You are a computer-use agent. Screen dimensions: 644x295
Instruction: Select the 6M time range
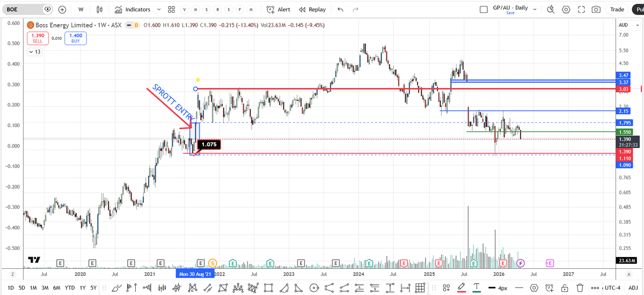tap(57, 288)
